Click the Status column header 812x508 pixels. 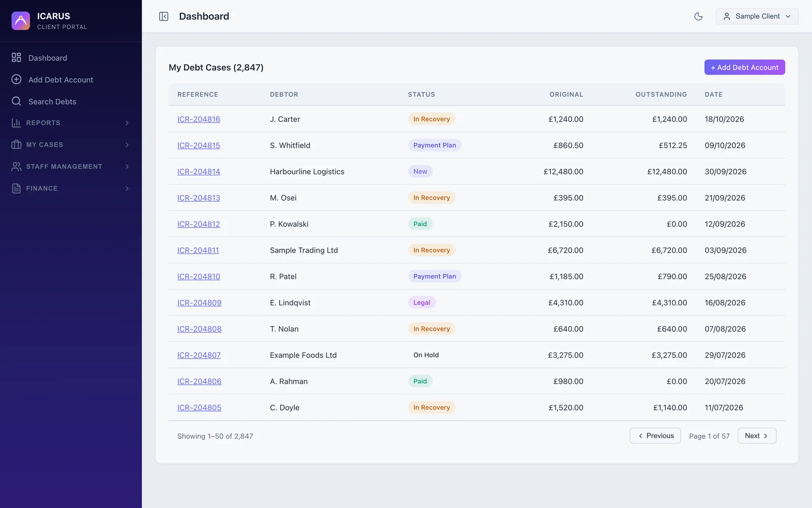pos(421,94)
